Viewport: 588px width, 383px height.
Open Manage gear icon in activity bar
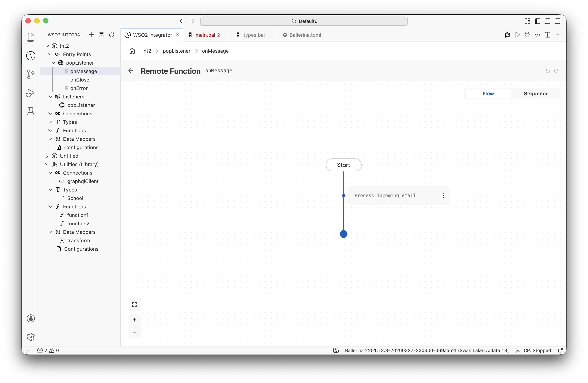[31, 336]
